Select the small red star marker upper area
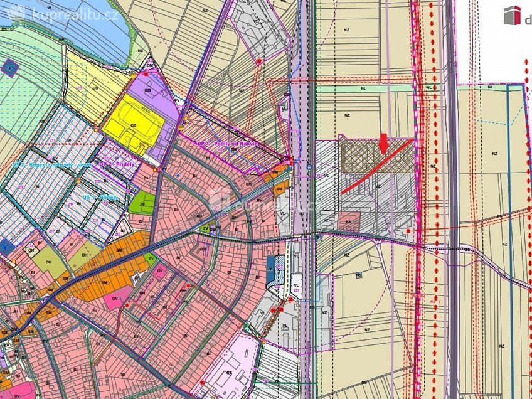The height and width of the screenshot is (399, 532). pyautogui.click(x=257, y=61)
